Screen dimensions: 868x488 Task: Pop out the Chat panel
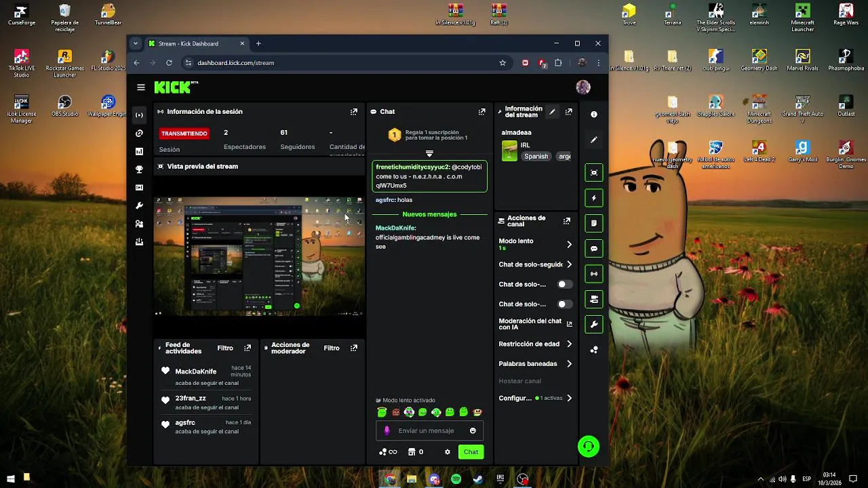pyautogui.click(x=482, y=112)
